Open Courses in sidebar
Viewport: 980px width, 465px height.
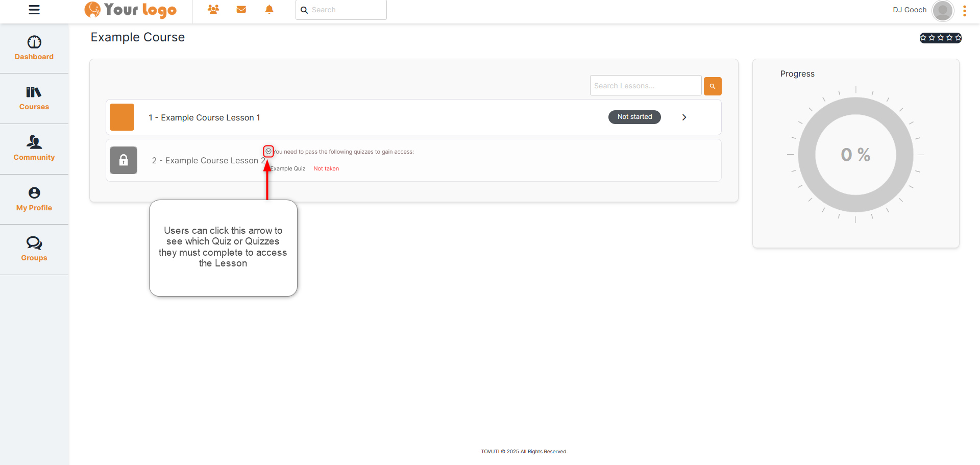[x=34, y=98]
